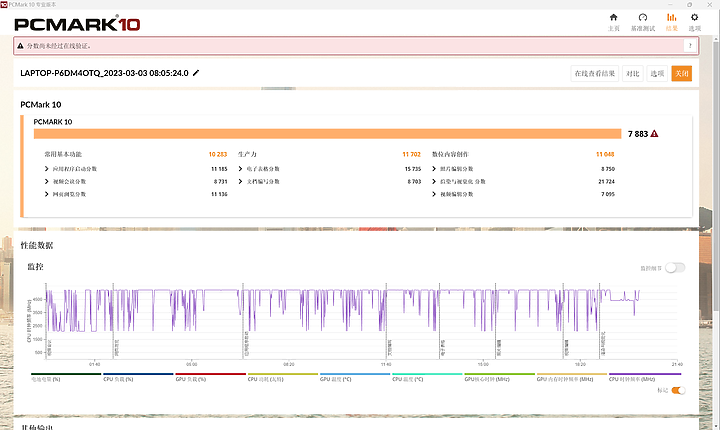720x430 pixels.
Task: Toggle the CPU 温度 (°C) legend line
Action: [427, 377]
